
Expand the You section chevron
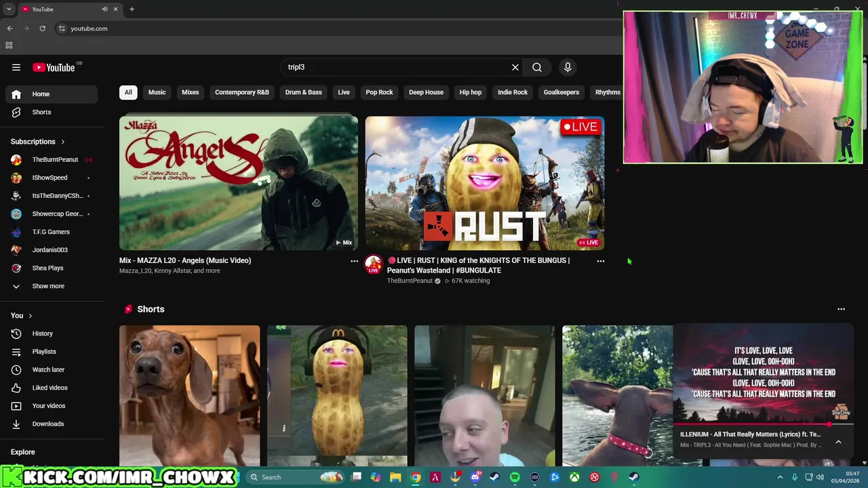[x=31, y=316]
